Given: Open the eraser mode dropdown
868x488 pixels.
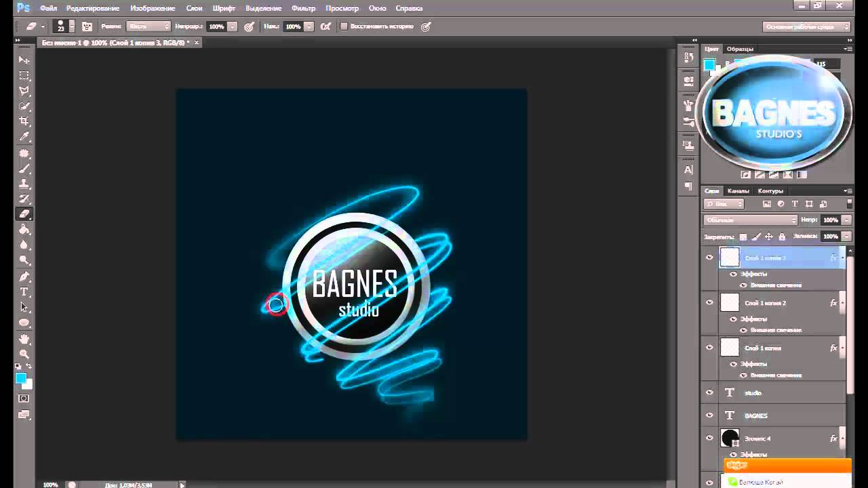Looking at the screenshot, I should click(148, 26).
